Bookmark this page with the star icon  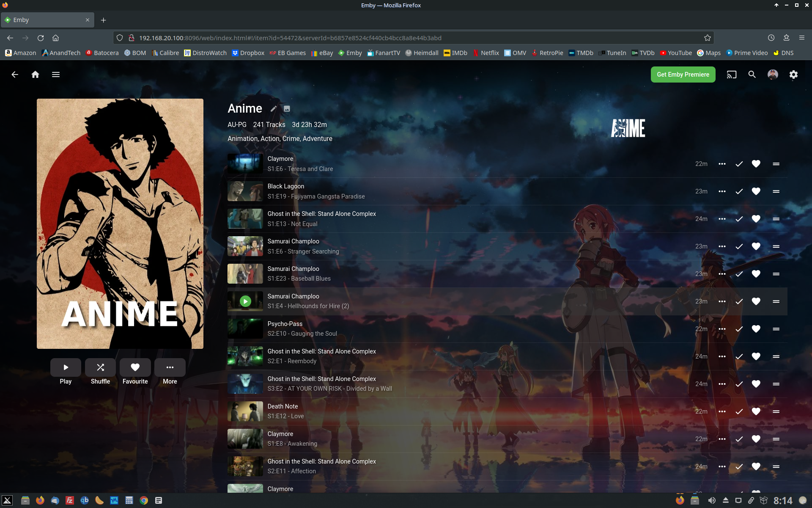tap(708, 38)
